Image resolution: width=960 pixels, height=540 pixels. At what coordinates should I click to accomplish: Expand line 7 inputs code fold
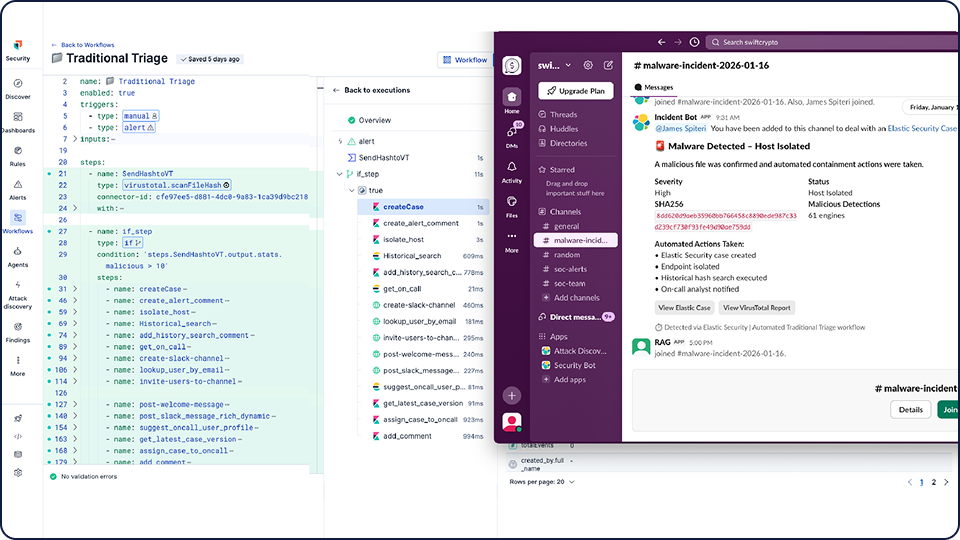[x=75, y=139]
